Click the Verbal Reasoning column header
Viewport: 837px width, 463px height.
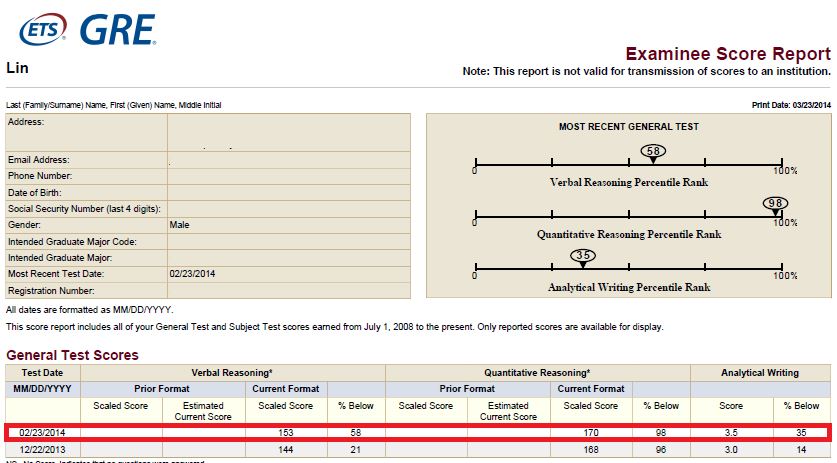[x=232, y=373]
